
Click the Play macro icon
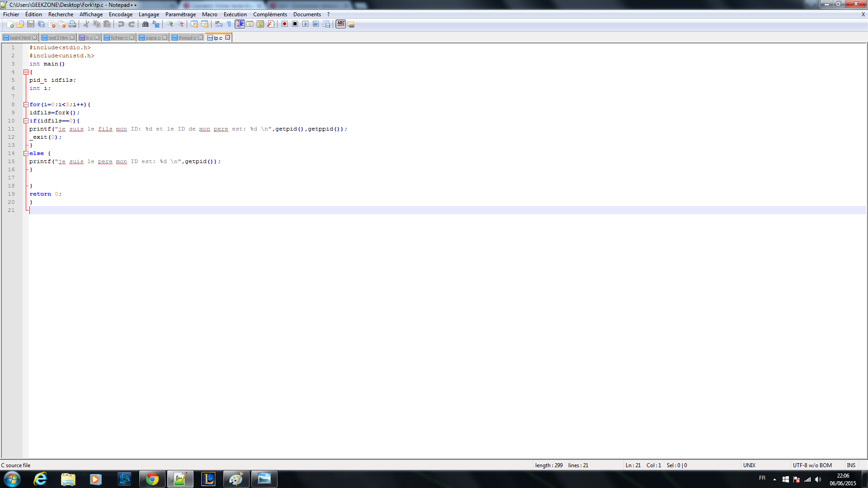[x=305, y=24]
